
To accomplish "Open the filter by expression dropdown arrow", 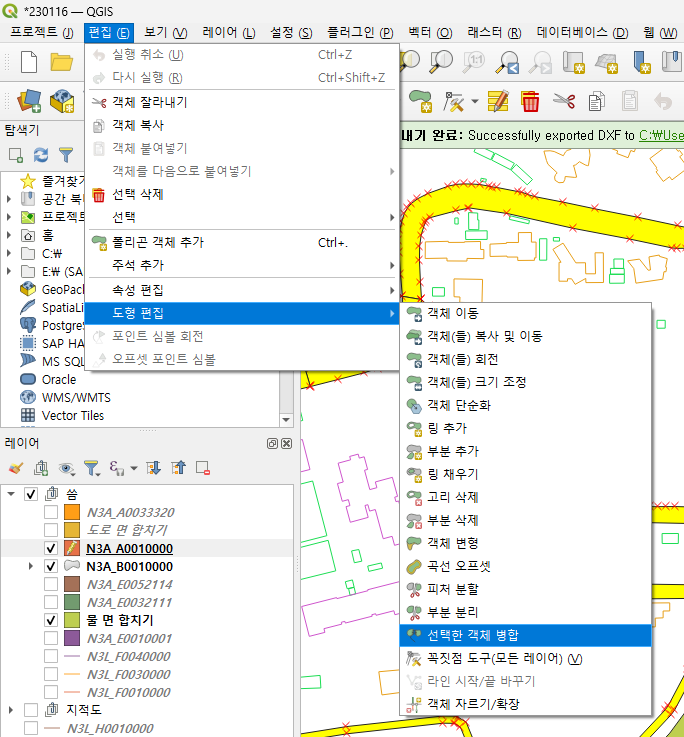I will pyautogui.click(x=134, y=468).
